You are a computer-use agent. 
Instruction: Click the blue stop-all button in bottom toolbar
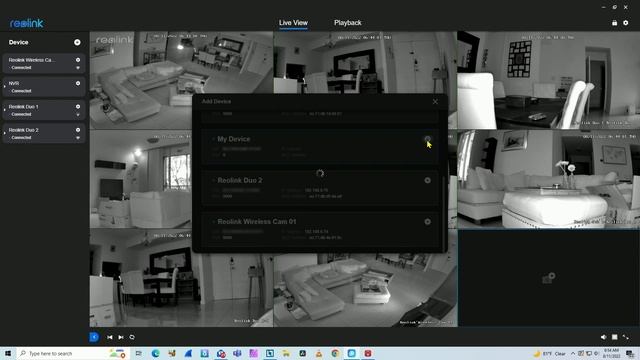(94, 337)
